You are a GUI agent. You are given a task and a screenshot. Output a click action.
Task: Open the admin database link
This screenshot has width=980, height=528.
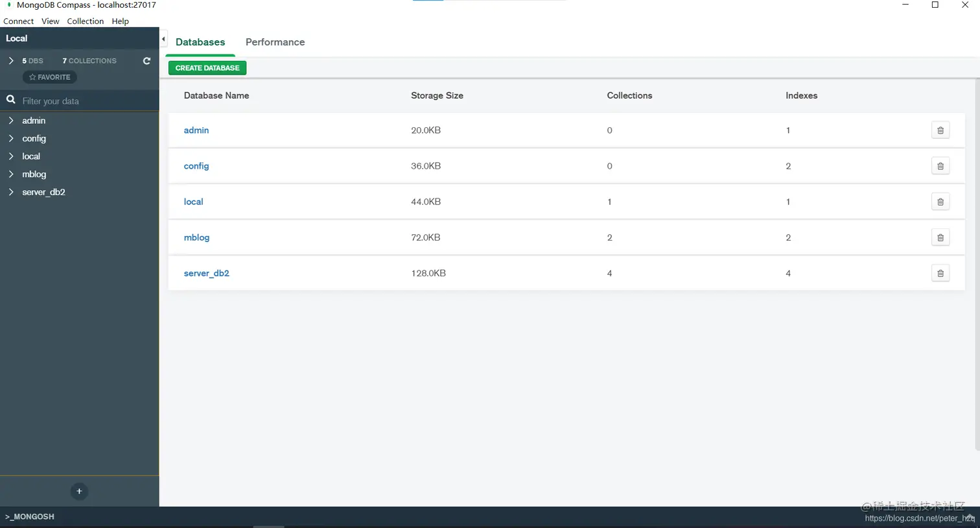point(196,130)
